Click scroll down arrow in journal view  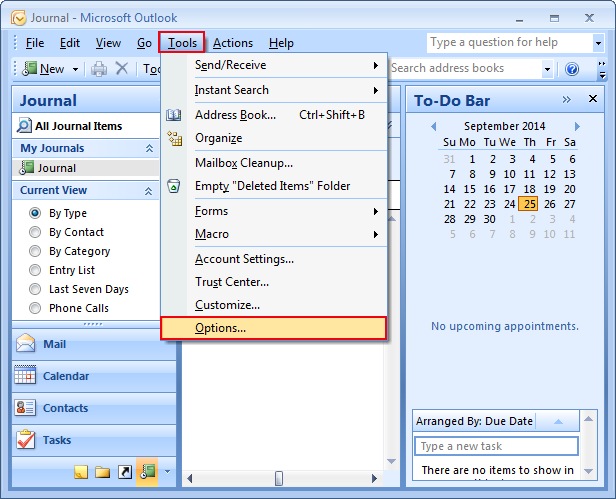click(x=391, y=461)
